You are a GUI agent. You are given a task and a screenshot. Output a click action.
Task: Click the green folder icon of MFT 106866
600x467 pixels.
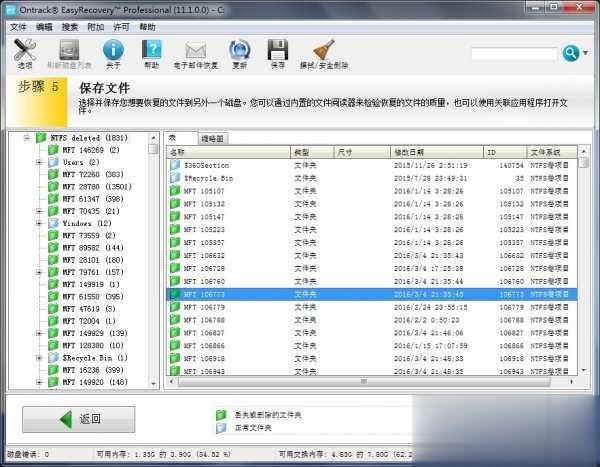pos(175,345)
